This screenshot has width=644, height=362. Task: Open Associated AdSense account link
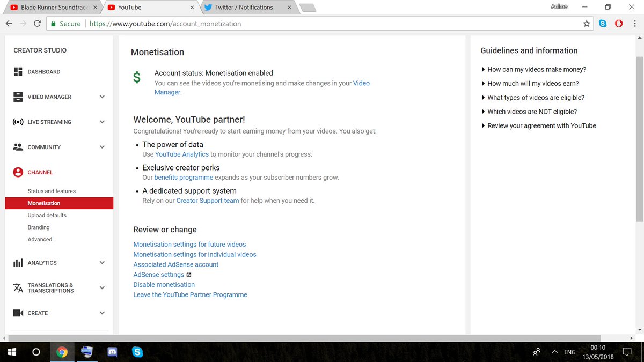[176, 264]
